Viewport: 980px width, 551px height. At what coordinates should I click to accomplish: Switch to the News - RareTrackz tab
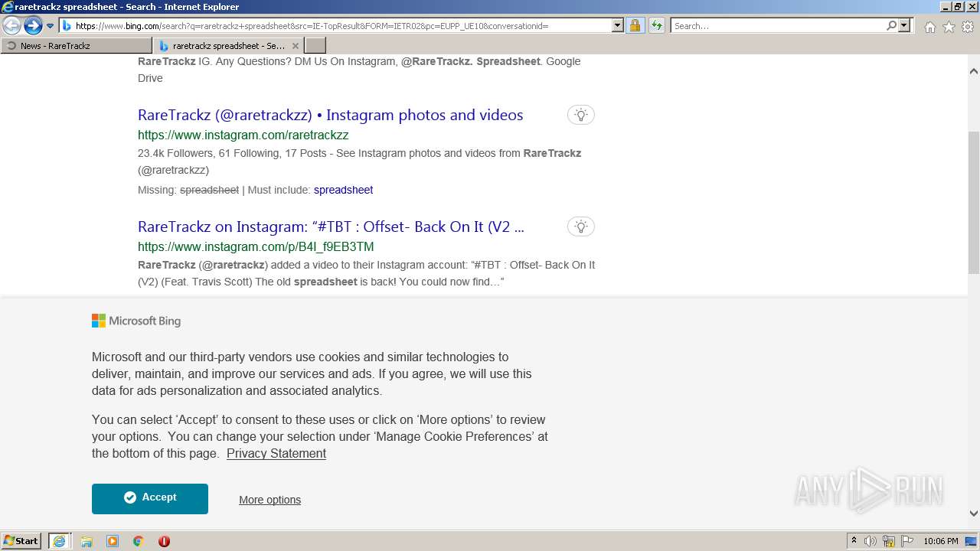(x=77, y=46)
